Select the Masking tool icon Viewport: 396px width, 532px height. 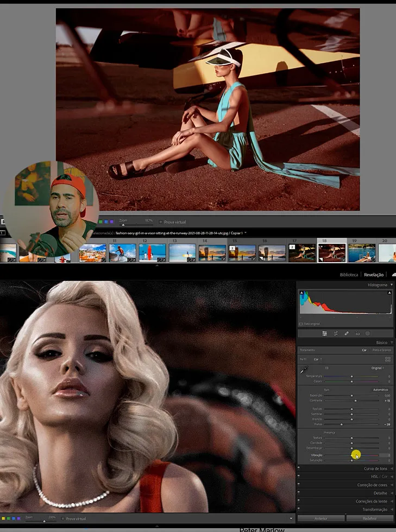(x=368, y=333)
